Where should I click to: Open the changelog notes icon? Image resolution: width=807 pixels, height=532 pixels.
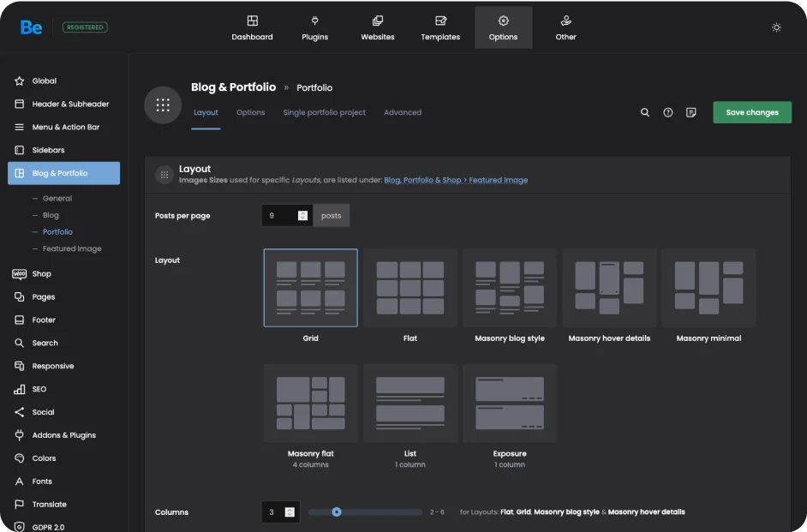point(691,112)
